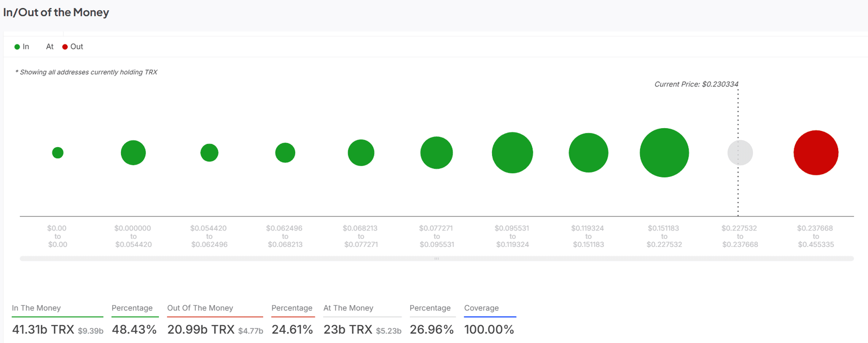868x343 pixels.
Task: Click the 'Current Price: $0.230334' label
Action: click(x=696, y=84)
